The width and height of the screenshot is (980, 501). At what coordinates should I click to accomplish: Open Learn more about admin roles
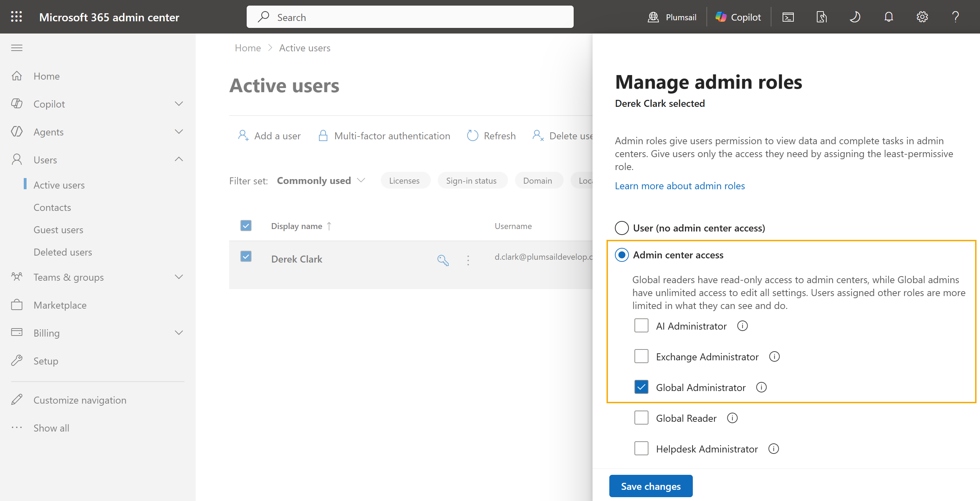point(680,186)
